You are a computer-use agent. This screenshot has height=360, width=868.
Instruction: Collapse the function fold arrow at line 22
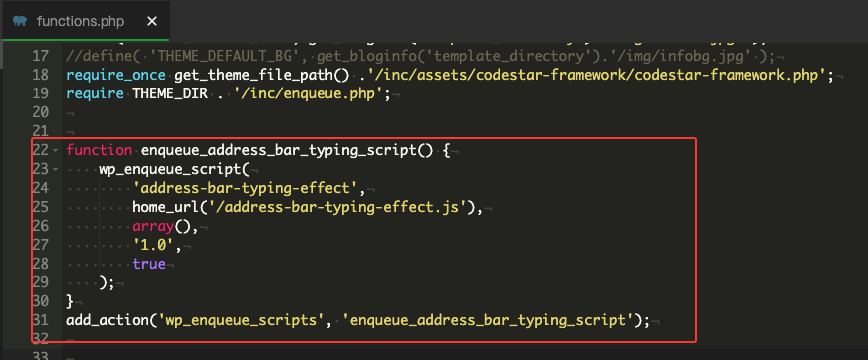pyautogui.click(x=54, y=151)
